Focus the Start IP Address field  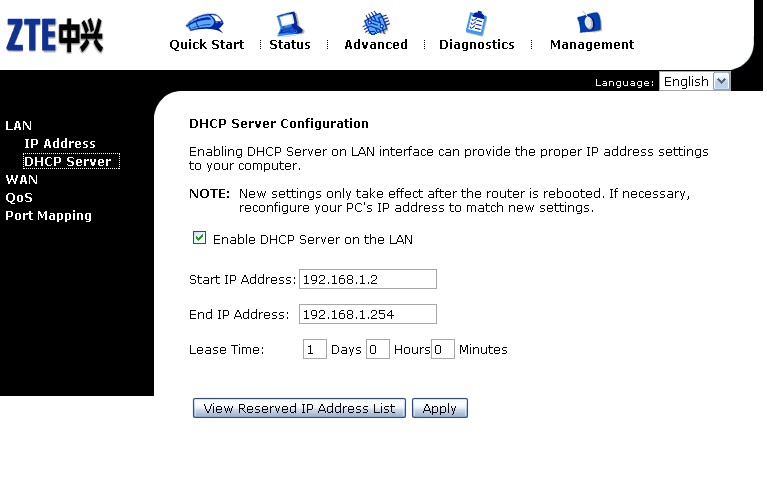tap(367, 279)
